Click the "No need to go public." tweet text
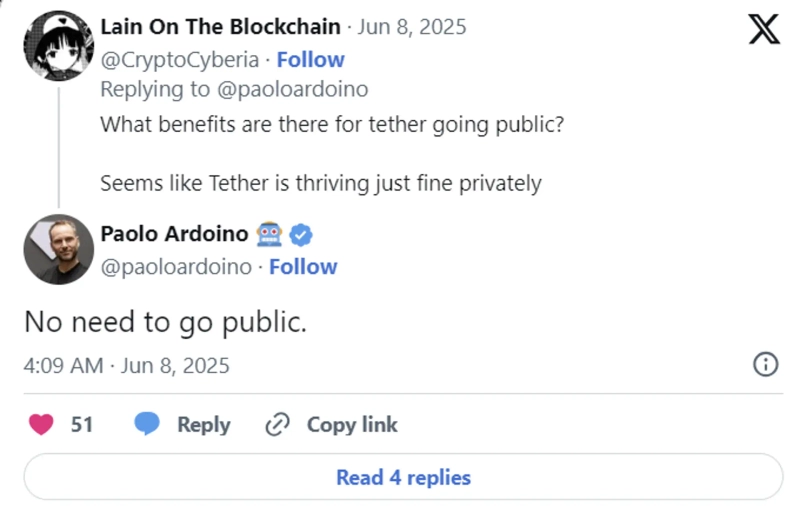800x506 pixels. [165, 321]
